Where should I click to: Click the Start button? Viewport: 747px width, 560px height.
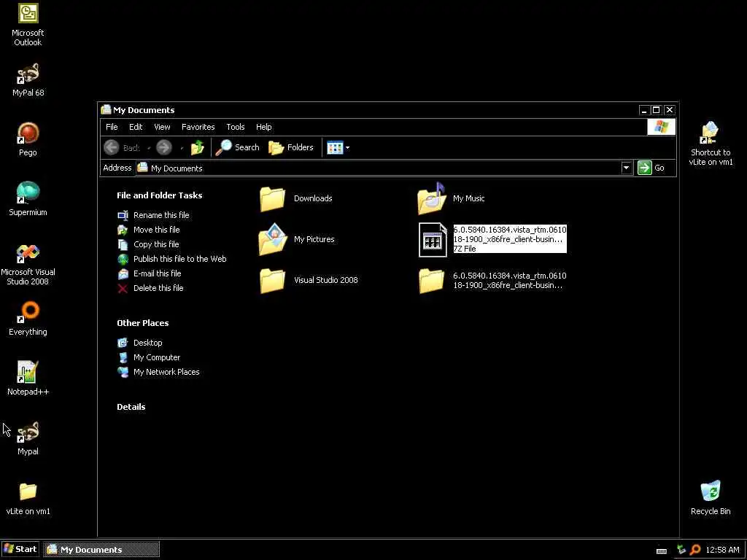click(20, 549)
